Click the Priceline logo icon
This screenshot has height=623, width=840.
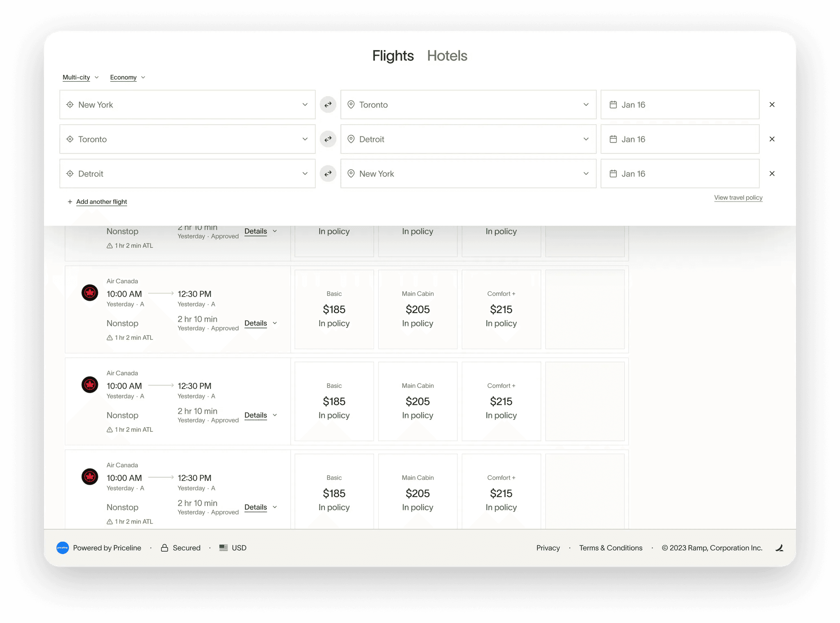[x=62, y=547]
